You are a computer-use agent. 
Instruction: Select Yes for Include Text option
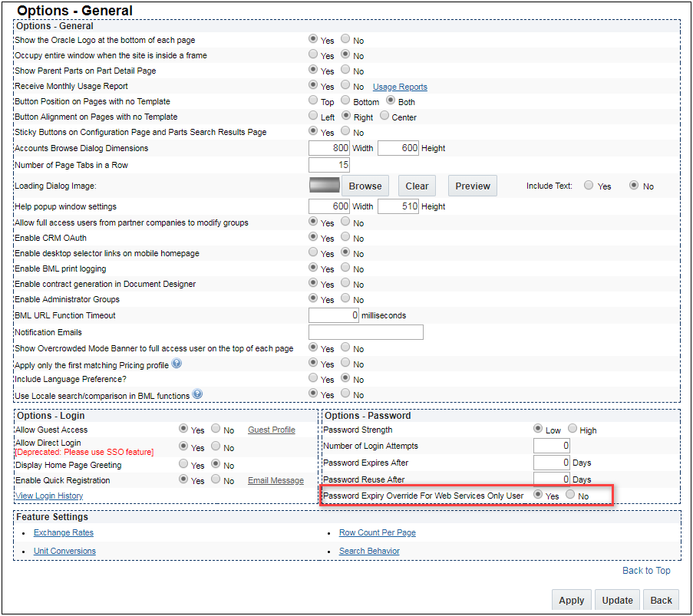coord(589,185)
